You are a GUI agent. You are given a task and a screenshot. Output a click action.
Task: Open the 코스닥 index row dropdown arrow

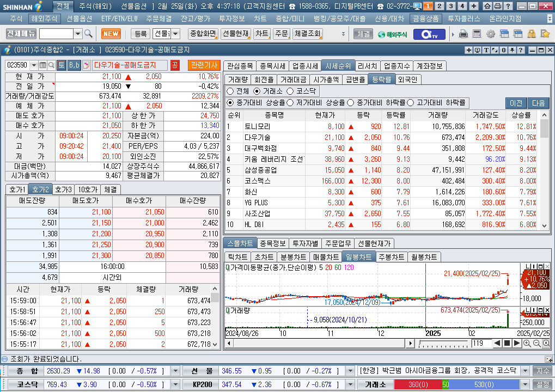[175, 384]
